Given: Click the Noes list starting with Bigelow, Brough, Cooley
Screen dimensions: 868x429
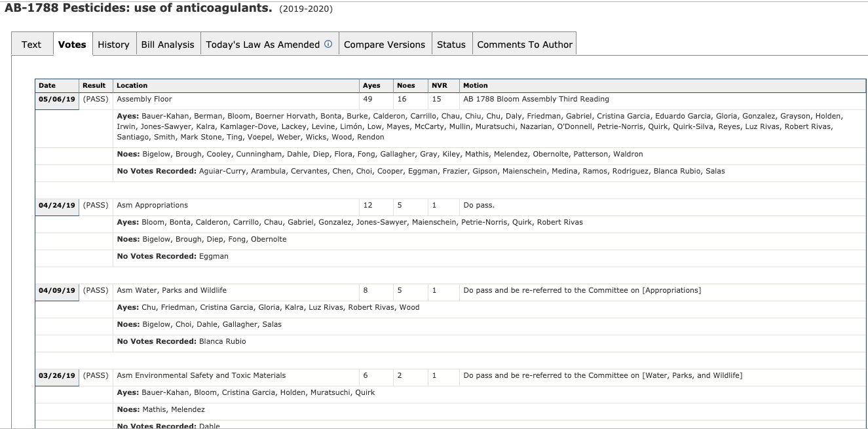Looking at the screenshot, I should (x=380, y=155).
